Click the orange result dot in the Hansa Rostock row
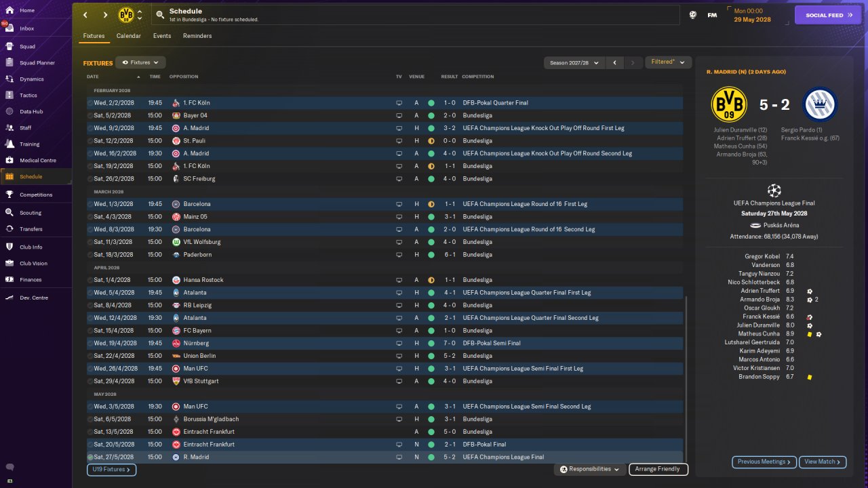Image resolution: width=868 pixels, height=488 pixels. pos(431,280)
